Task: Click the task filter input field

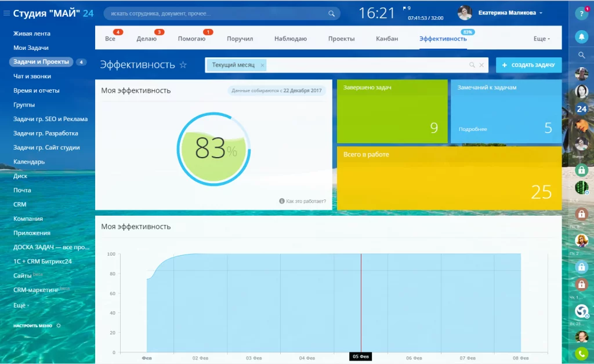Action: 367,65
